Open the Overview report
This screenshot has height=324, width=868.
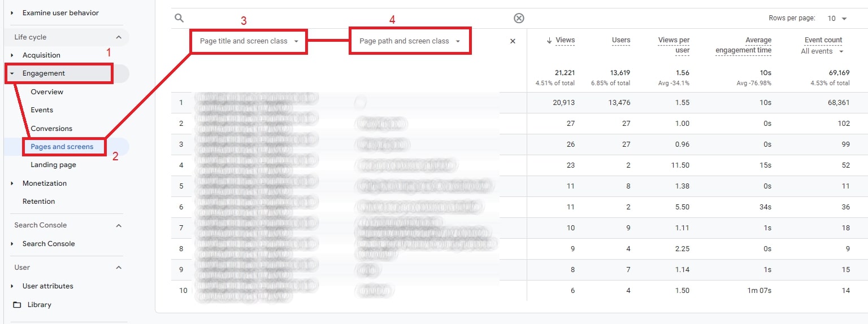pos(47,92)
